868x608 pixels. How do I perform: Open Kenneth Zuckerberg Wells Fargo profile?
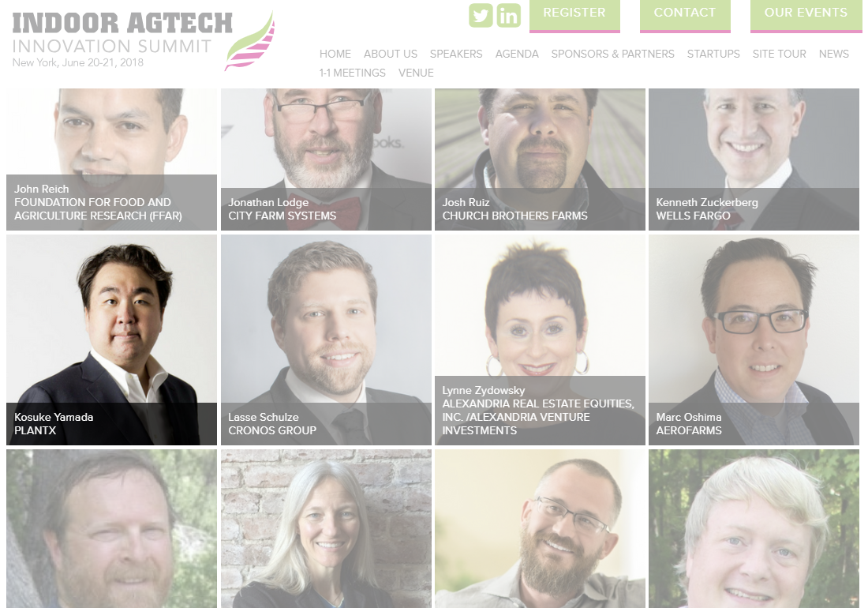[754, 159]
